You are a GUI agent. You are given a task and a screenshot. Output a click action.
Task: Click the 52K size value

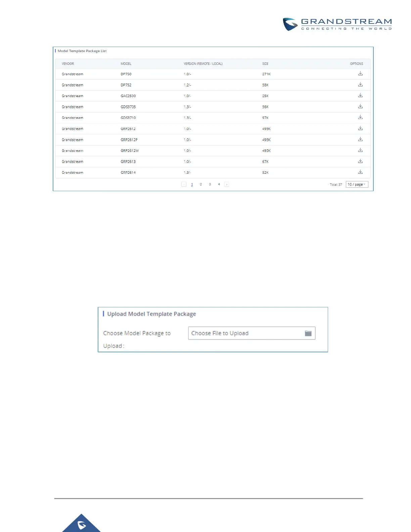265,173
